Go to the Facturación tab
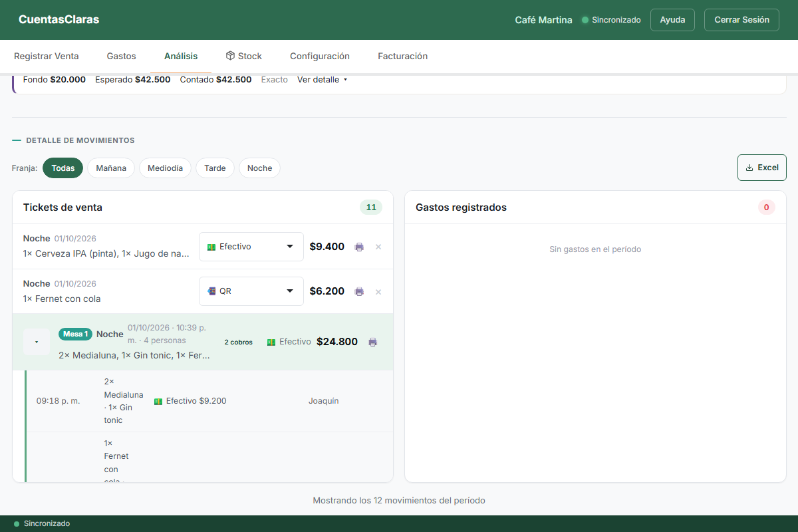Viewport: 798px width, 532px height. [x=402, y=57]
